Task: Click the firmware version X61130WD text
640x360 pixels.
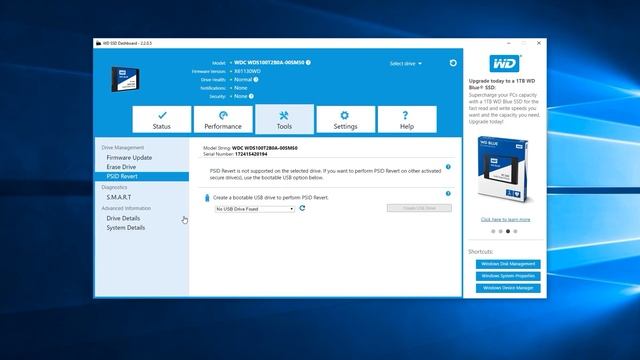Action: coord(247,71)
